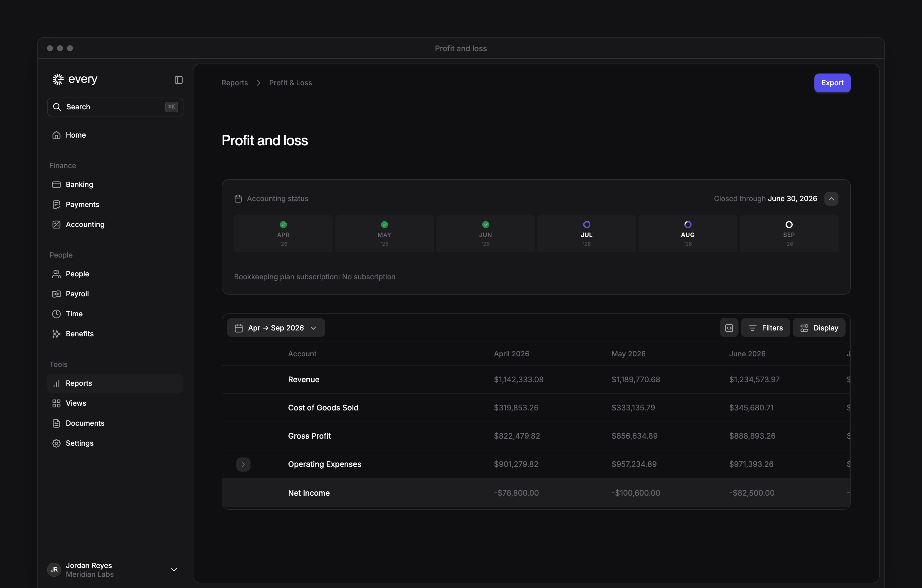This screenshot has height=588, width=922.
Task: Select the closed APR '26 month
Action: coord(283,233)
